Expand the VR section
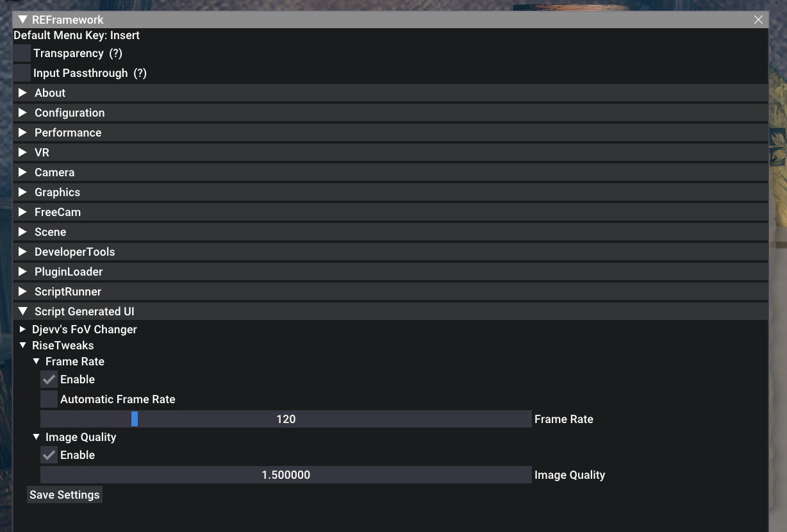This screenshot has height=532, width=787. pos(390,153)
